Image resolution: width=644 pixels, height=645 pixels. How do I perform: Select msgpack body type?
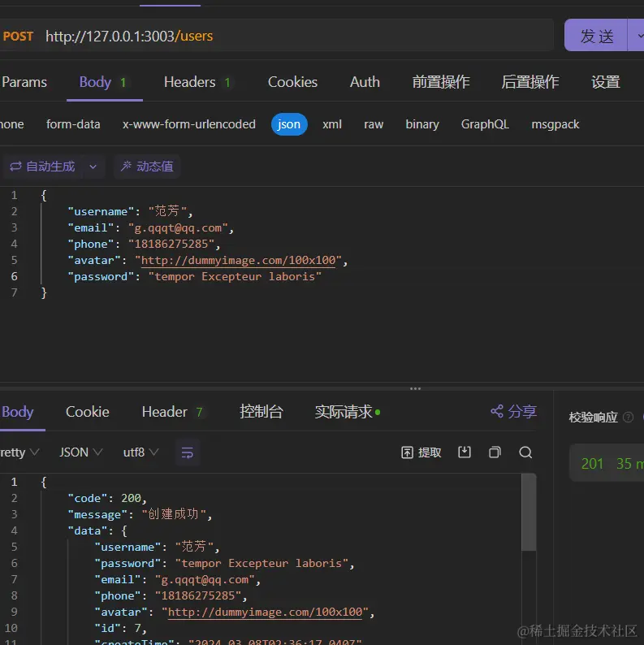tap(555, 124)
